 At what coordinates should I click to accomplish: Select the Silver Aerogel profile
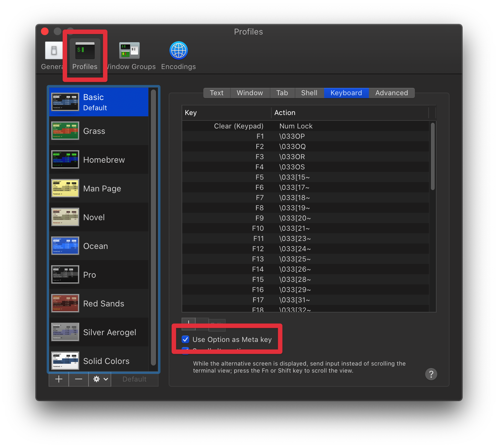99,332
